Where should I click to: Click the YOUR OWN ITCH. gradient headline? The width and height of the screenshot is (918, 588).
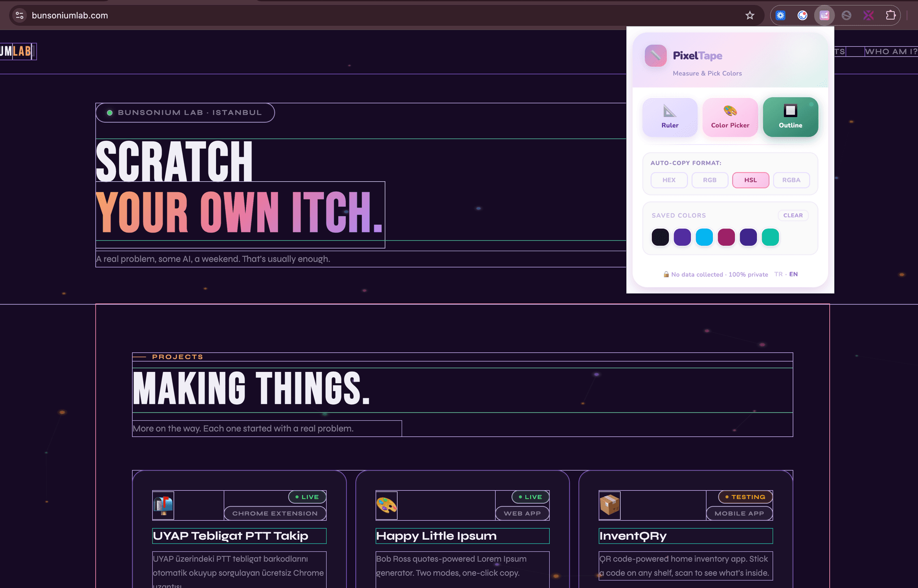pos(240,212)
